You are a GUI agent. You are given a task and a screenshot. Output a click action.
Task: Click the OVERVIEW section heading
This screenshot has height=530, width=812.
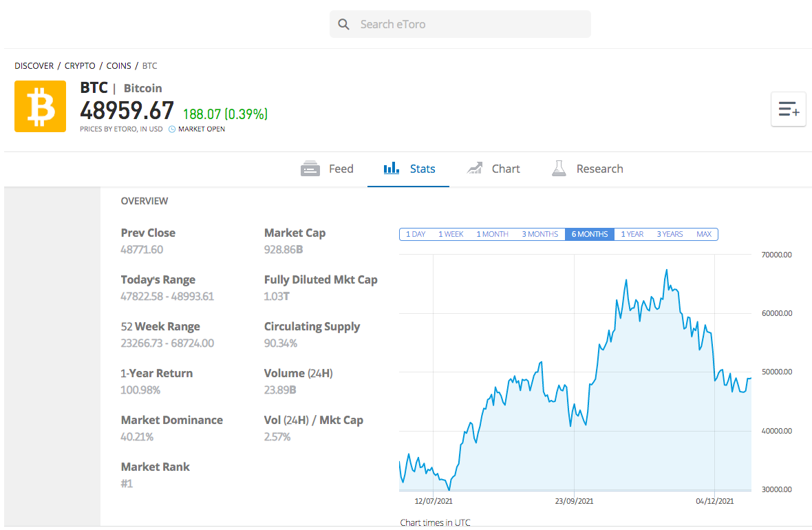click(x=145, y=201)
